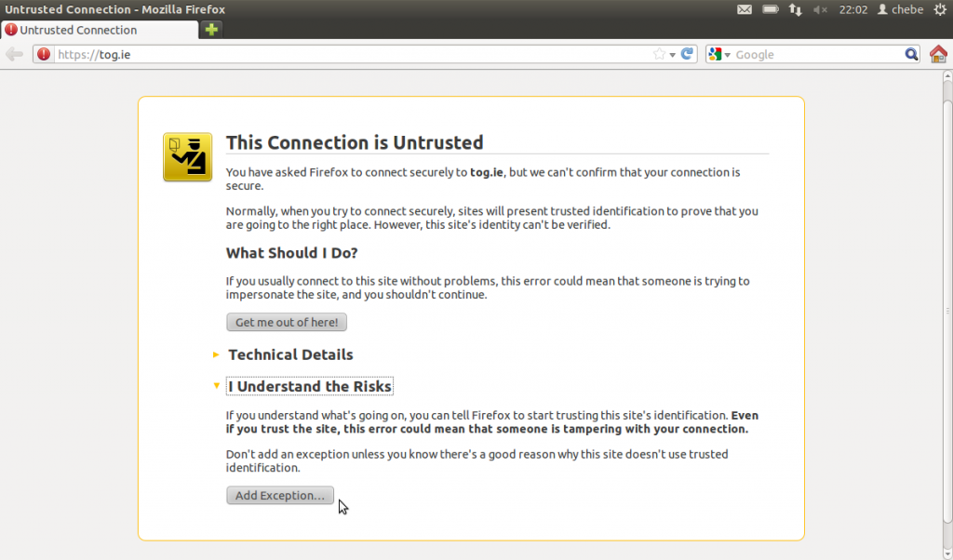Click the This Connection is Untrusted heading
Image resolution: width=953 pixels, height=560 pixels.
click(x=355, y=142)
